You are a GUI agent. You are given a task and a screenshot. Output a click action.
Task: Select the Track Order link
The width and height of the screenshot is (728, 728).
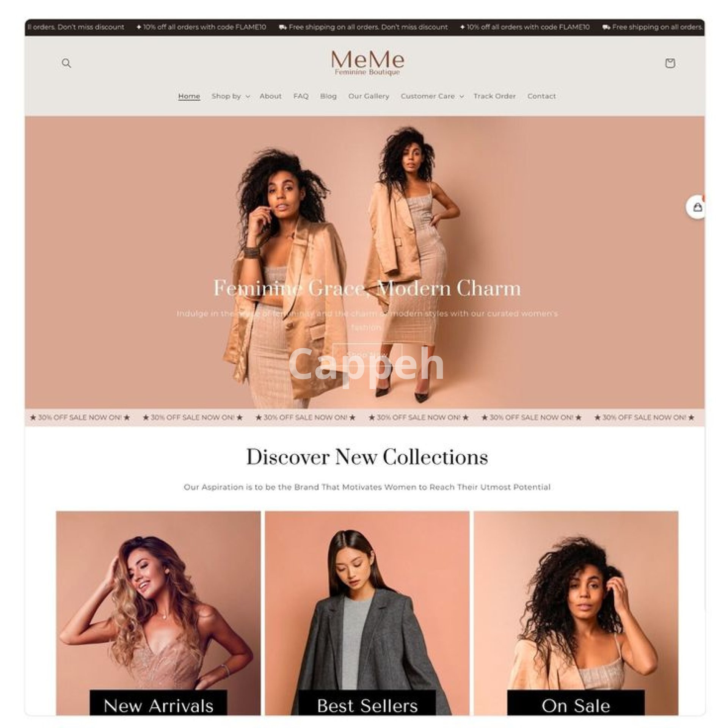pos(494,96)
